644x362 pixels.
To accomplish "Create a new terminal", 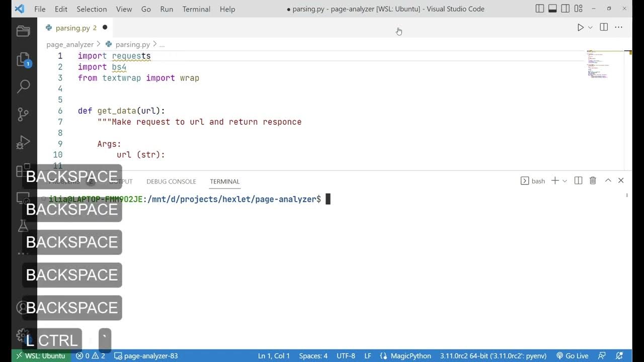I will click(555, 180).
